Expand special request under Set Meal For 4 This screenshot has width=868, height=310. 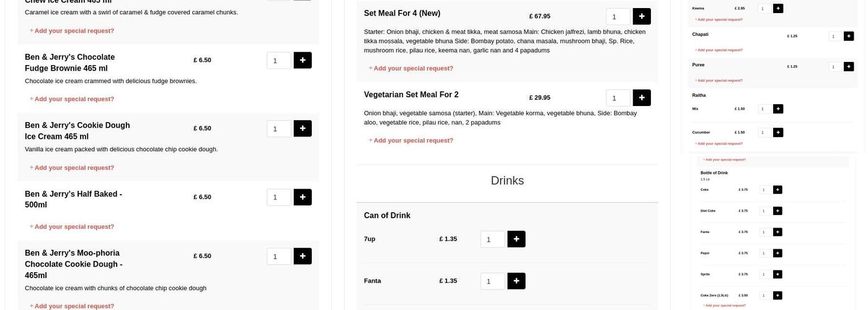click(413, 68)
